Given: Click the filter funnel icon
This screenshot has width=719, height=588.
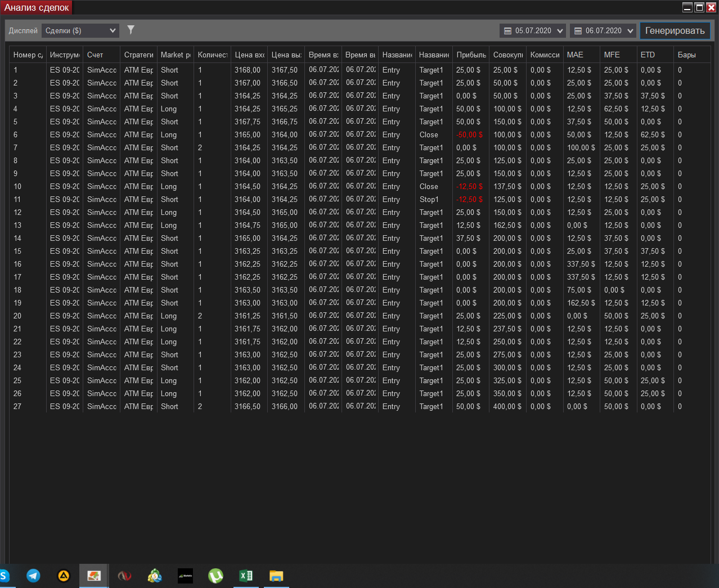Looking at the screenshot, I should click(x=131, y=30).
